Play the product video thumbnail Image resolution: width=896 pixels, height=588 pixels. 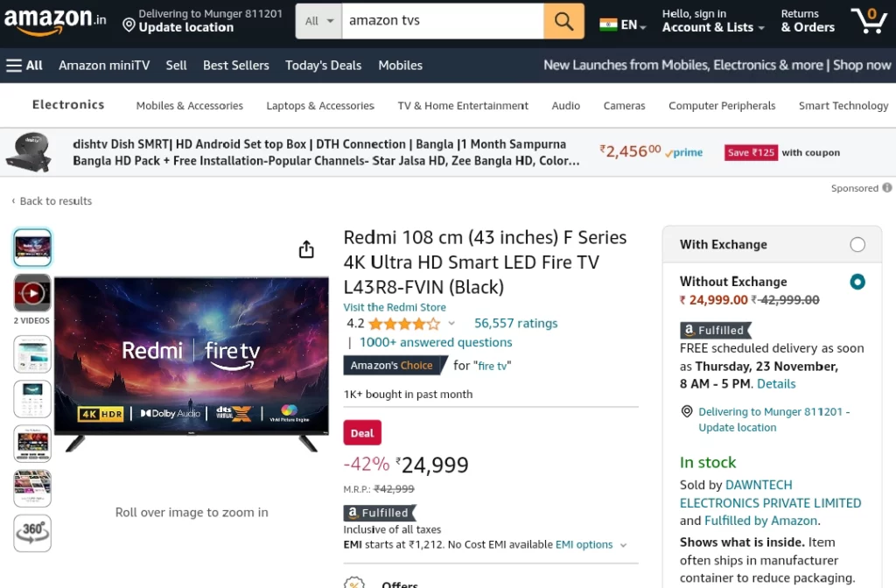coord(32,293)
